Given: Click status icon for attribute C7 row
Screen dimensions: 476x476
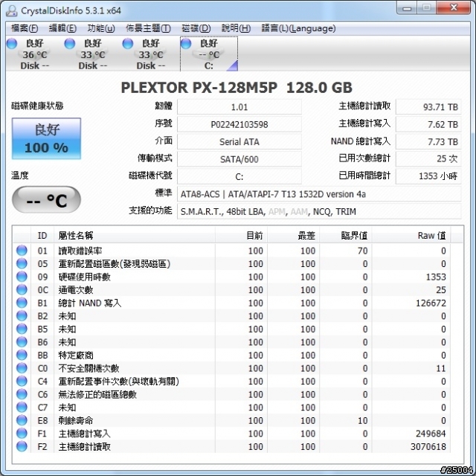Looking at the screenshot, I should (22, 407).
